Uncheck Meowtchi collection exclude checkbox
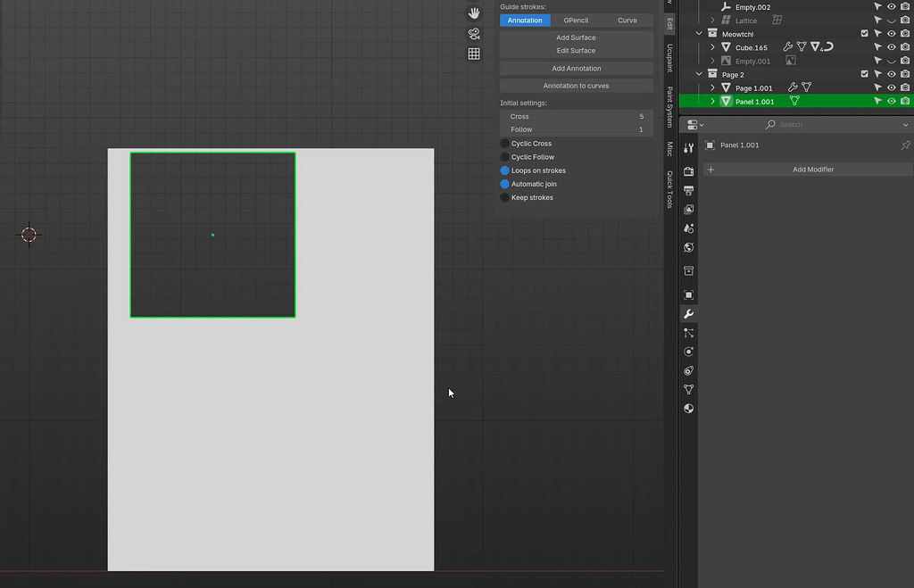This screenshot has width=914, height=588. click(864, 33)
